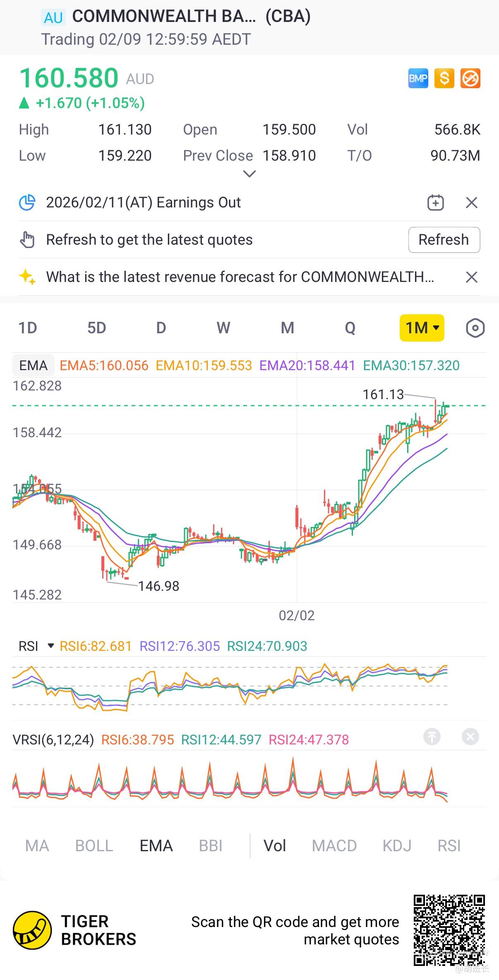Open the RSI indicator dropdown arrow
499x980 pixels.
(51, 646)
